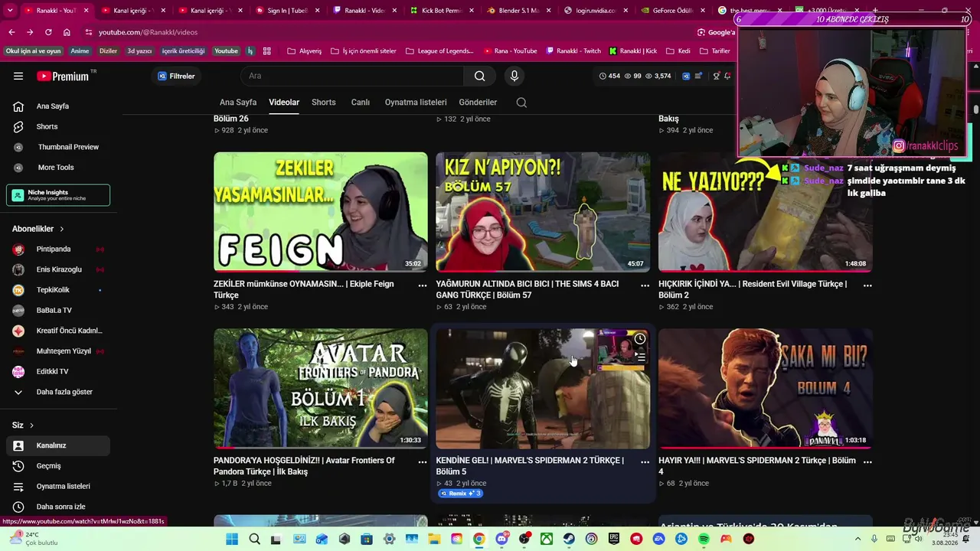
Task: Open the Chrome tab search dropdown
Action: [10, 11]
